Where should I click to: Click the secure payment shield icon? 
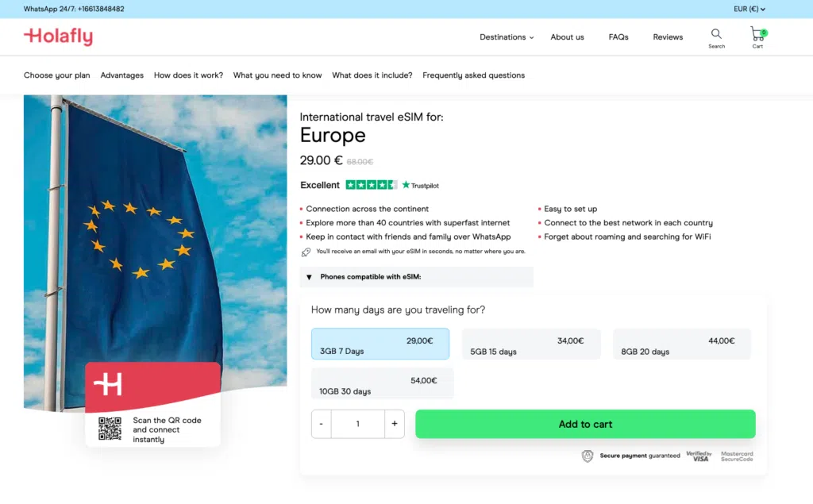tap(588, 456)
